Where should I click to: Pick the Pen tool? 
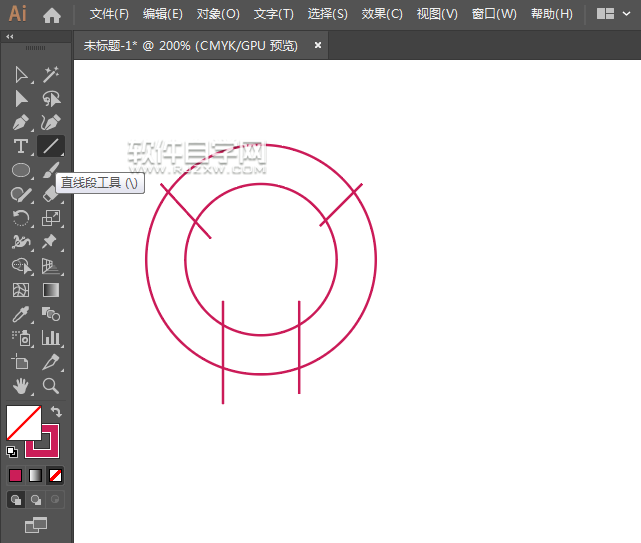coord(21,123)
